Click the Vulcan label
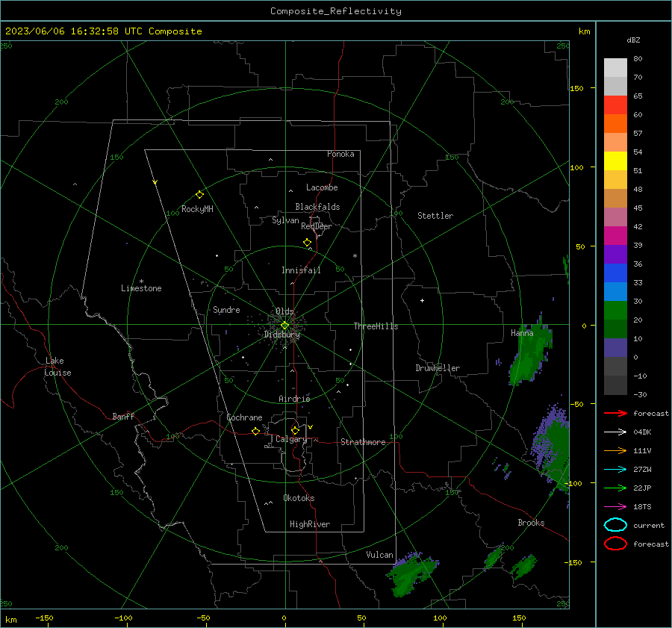Image resolution: width=672 pixels, height=628 pixels. [379, 555]
